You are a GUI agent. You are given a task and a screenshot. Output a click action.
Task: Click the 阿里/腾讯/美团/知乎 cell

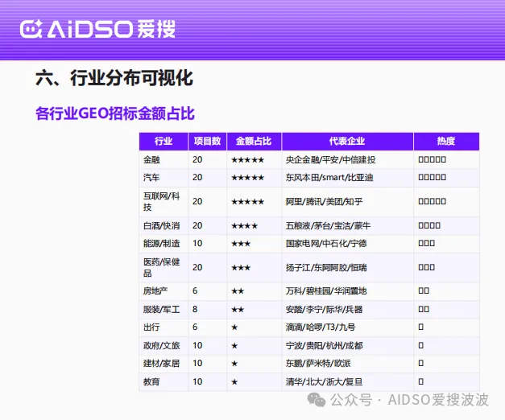pos(324,202)
